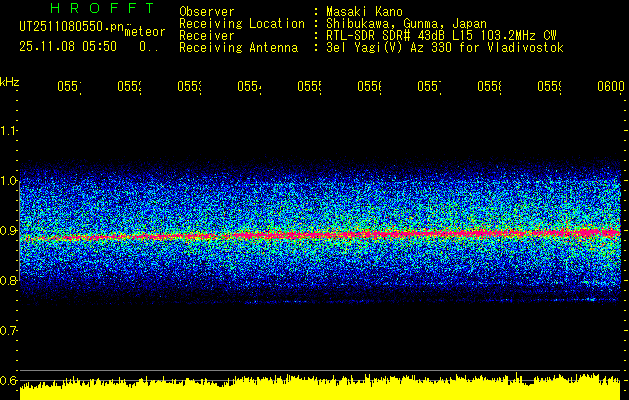Image resolution: width=629 pixels, height=400 pixels.
Task: Click the 1.1 frequency axis label
Action: (9, 131)
